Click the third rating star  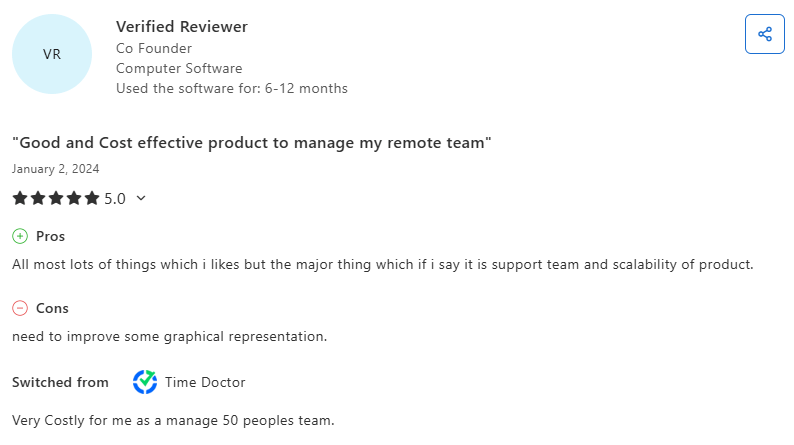(56, 198)
